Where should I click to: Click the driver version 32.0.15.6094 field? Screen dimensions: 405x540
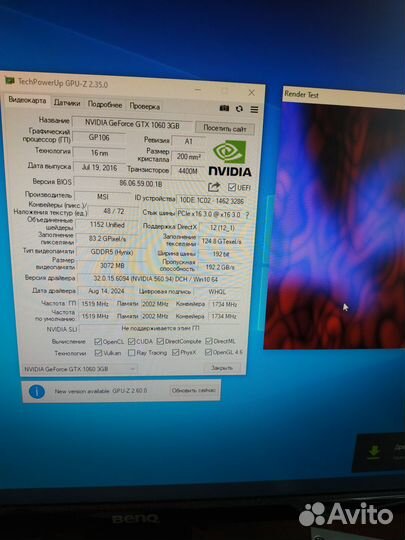pyautogui.click(x=160, y=279)
